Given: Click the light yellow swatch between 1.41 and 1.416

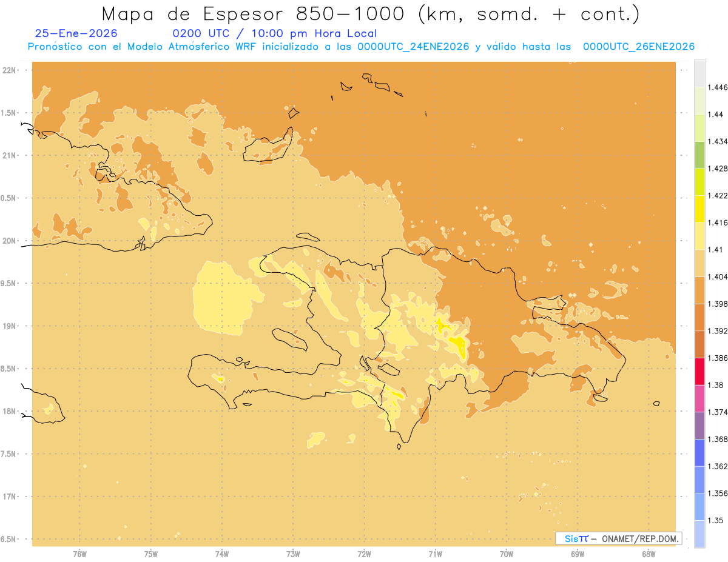Looking at the screenshot, I should coord(699,236).
